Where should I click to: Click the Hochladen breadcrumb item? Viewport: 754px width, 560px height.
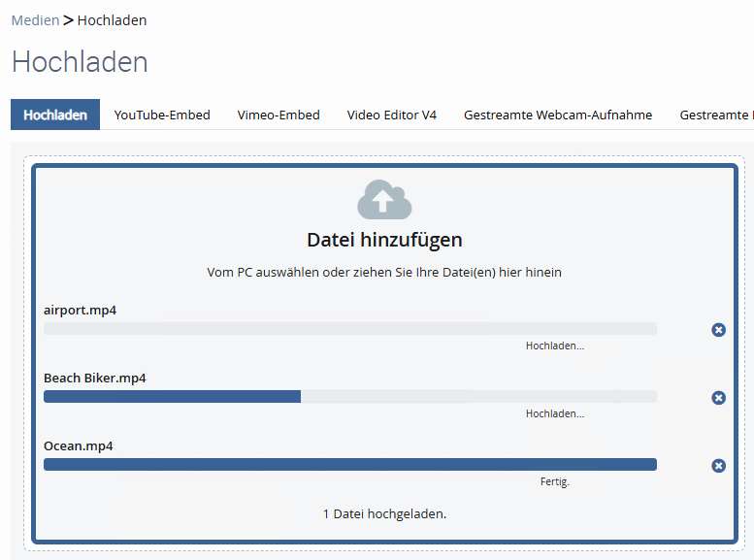[112, 20]
